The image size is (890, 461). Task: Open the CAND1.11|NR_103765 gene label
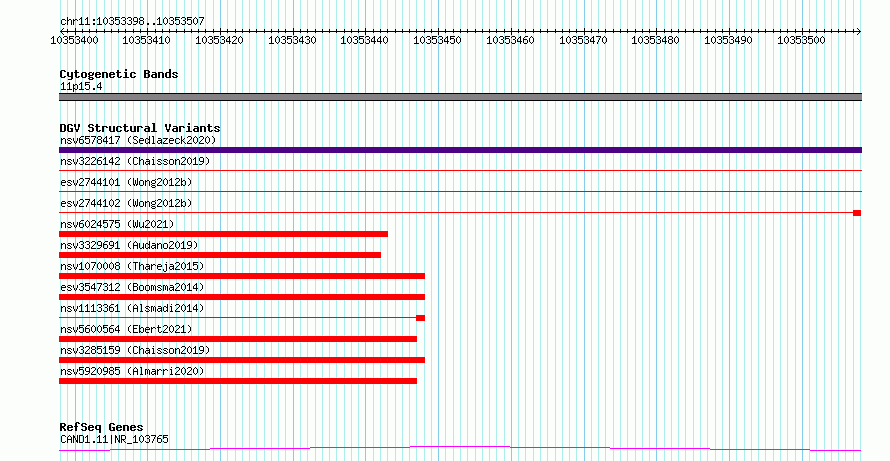pos(114,439)
